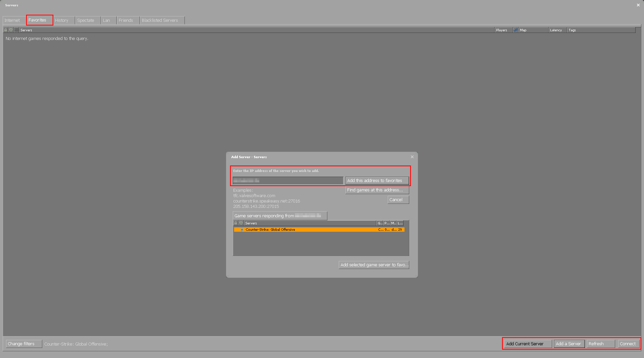Open the Blacklisted Servers tab
644x358 pixels.
coord(162,20)
